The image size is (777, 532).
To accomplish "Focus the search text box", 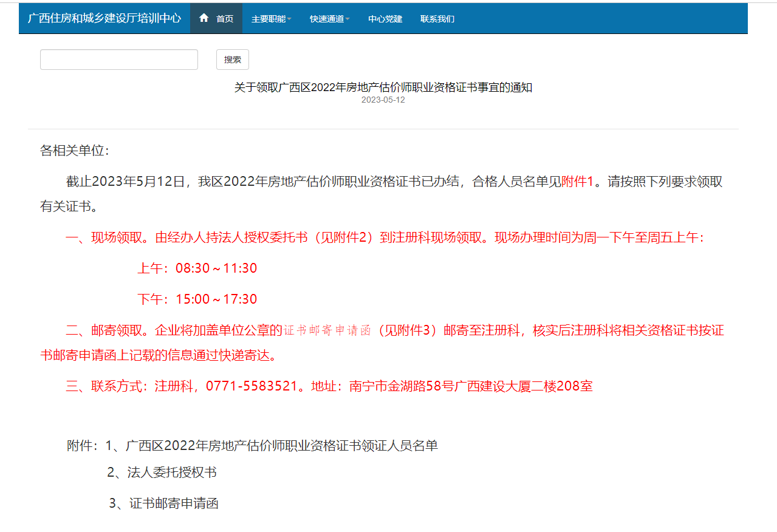I will tap(119, 60).
